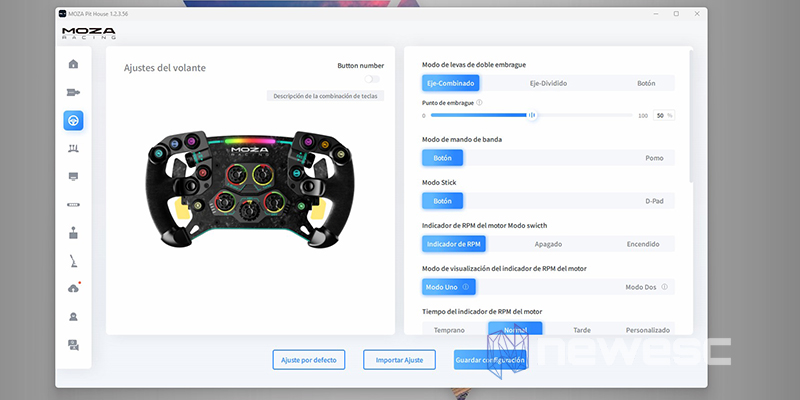Open the pedals settings icon
Viewport: 800px width, 400px height.
pos(73,148)
